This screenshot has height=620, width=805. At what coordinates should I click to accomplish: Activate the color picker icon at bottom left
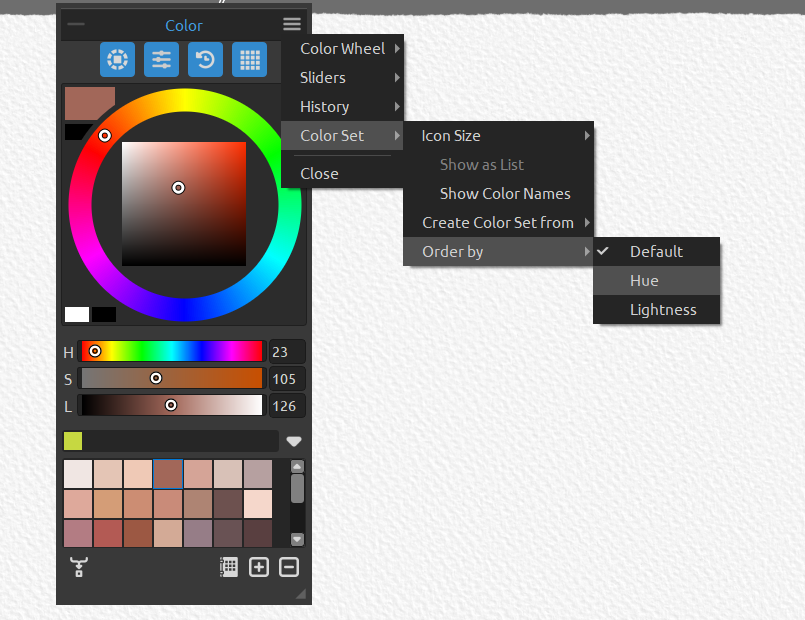click(78, 566)
